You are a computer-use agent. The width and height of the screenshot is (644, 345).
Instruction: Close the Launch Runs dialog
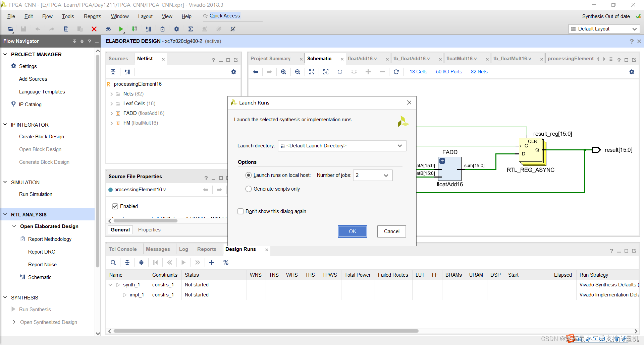point(409,102)
